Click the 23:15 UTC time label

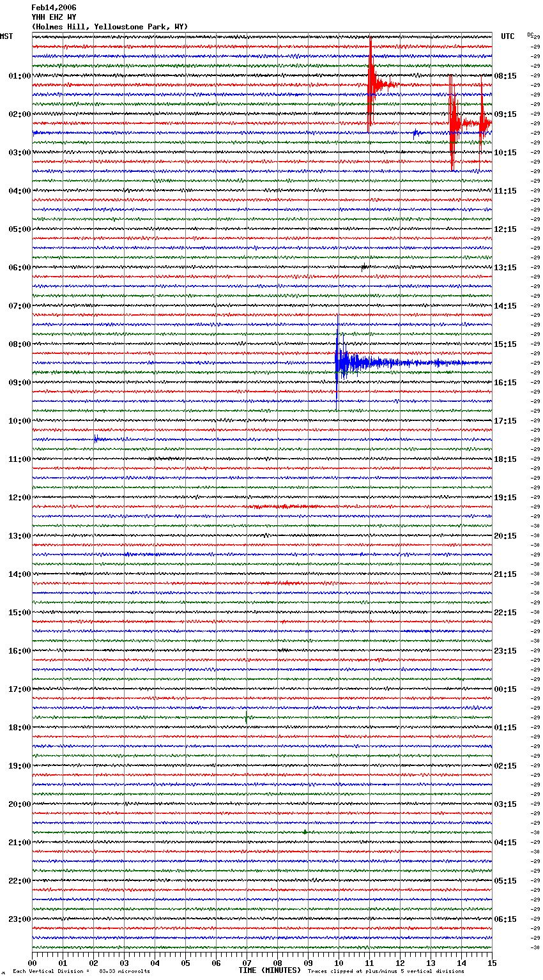pyautogui.click(x=505, y=651)
